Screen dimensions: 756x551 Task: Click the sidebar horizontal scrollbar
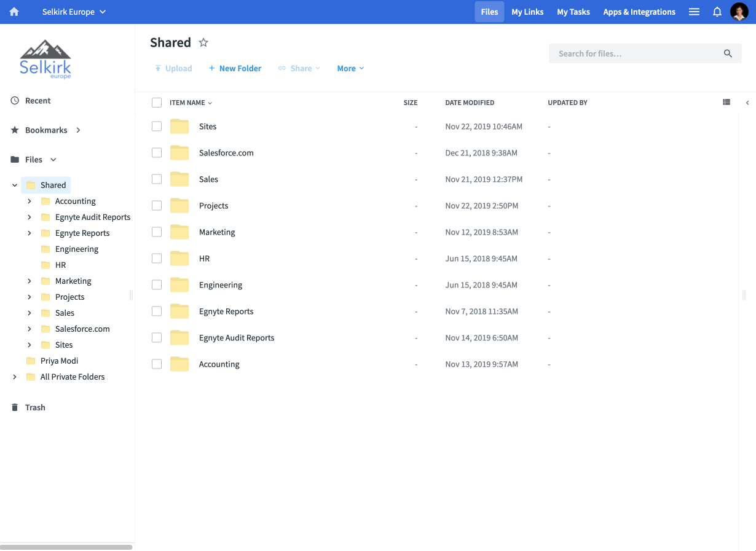point(66,547)
